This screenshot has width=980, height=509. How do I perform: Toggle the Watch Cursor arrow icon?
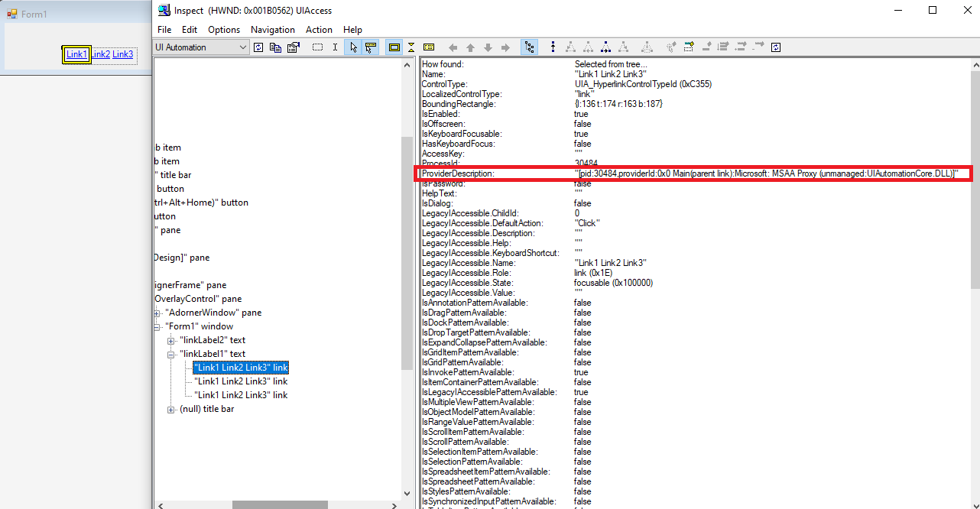[353, 47]
